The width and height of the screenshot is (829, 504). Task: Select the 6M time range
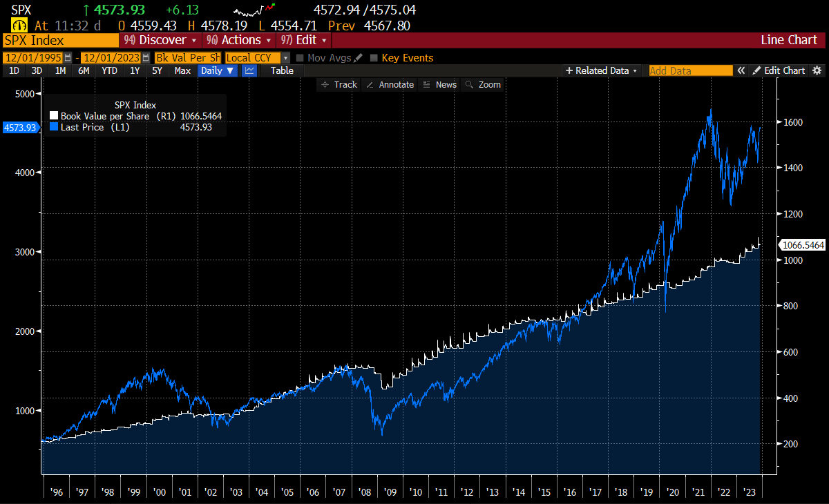(x=84, y=70)
